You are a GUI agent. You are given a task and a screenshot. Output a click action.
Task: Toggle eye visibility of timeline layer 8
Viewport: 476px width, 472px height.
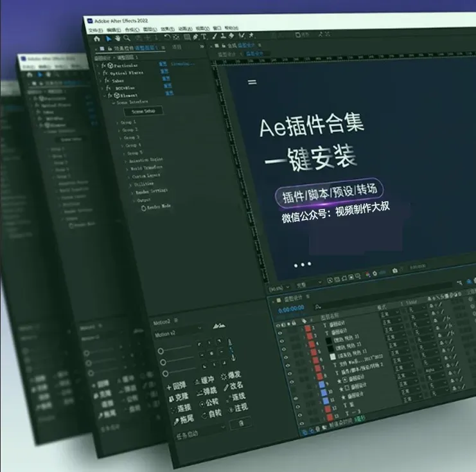[x=291, y=382]
